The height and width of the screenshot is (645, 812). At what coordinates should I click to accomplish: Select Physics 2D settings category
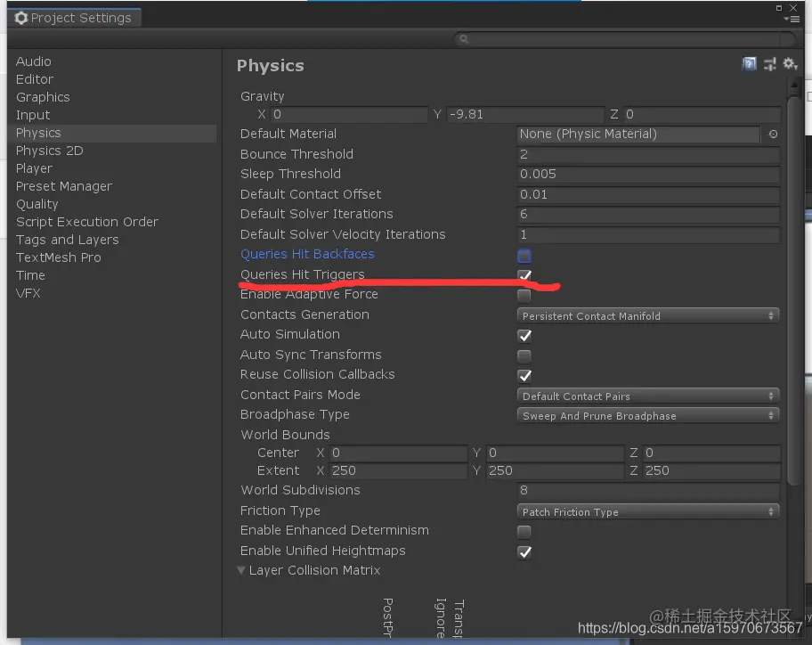tap(50, 151)
